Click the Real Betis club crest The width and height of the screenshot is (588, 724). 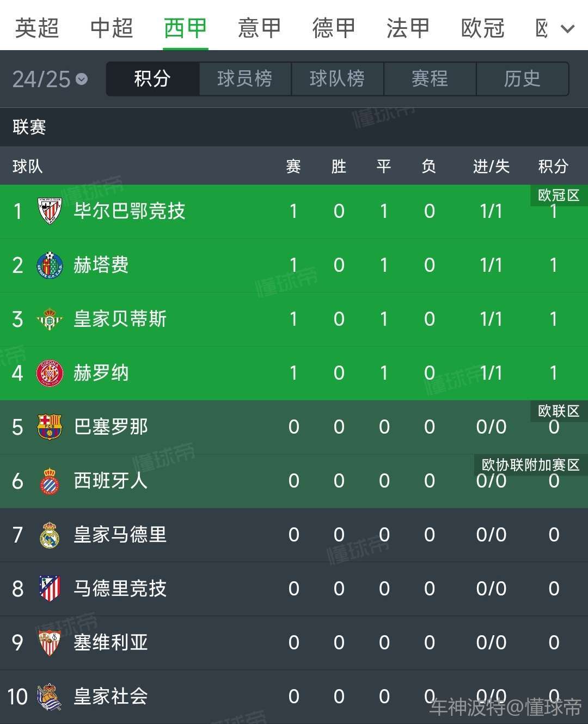coord(50,319)
